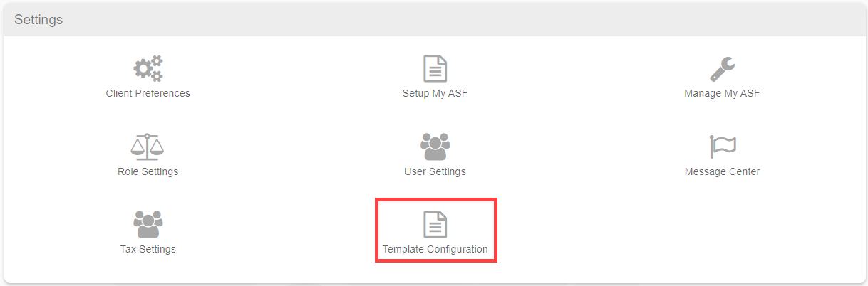Click the User Settings people icon

[x=435, y=147]
